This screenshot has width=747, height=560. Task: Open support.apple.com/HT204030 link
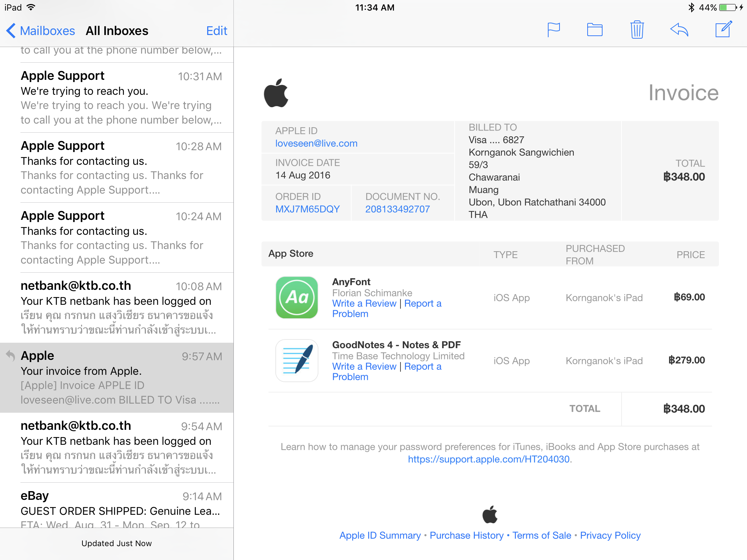coord(488,459)
